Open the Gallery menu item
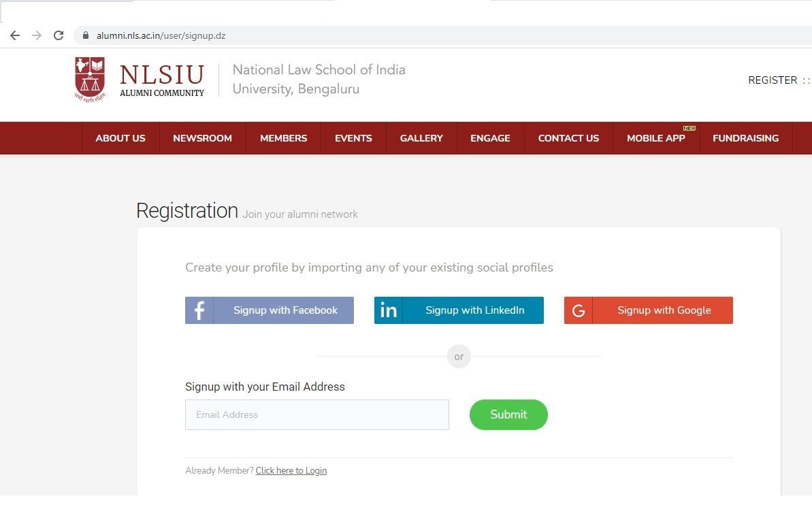 point(421,138)
